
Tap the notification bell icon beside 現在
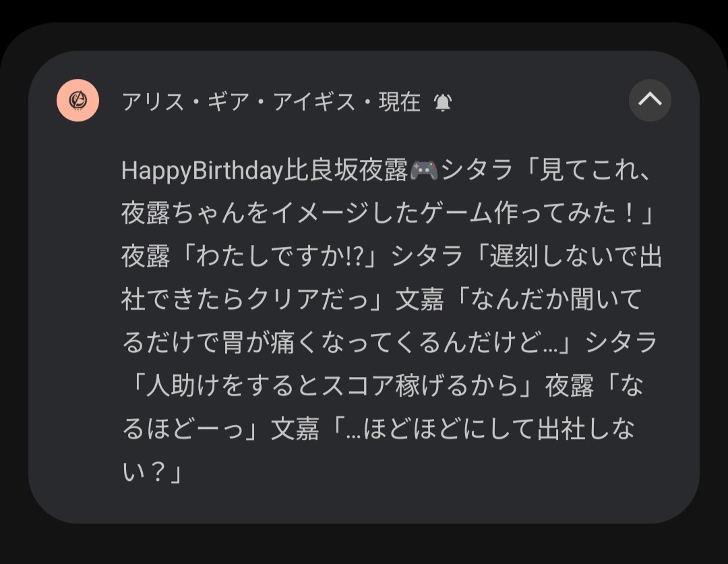click(443, 102)
